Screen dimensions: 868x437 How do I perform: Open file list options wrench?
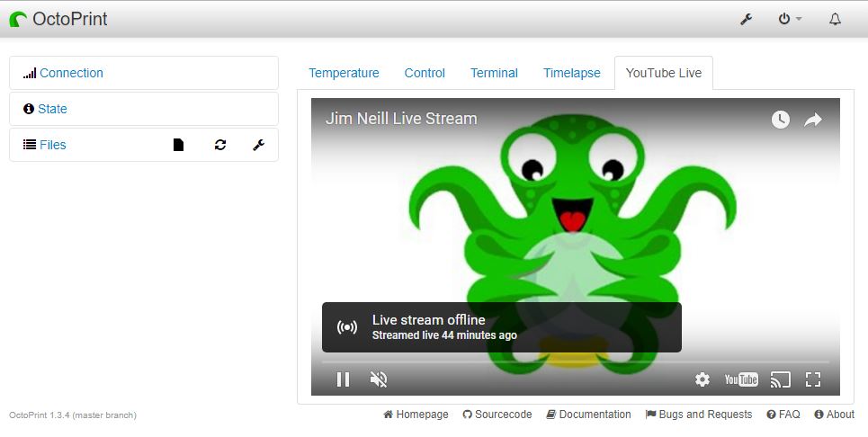pyautogui.click(x=258, y=145)
